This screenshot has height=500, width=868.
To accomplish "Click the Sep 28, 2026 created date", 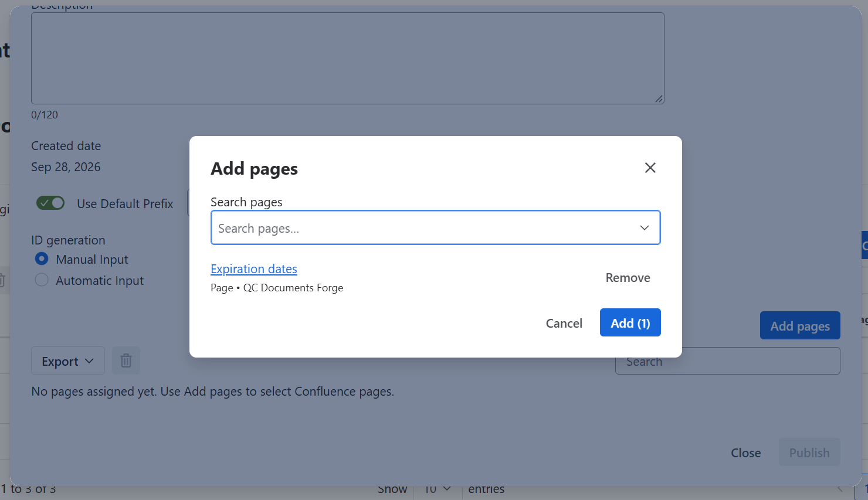I will click(66, 167).
